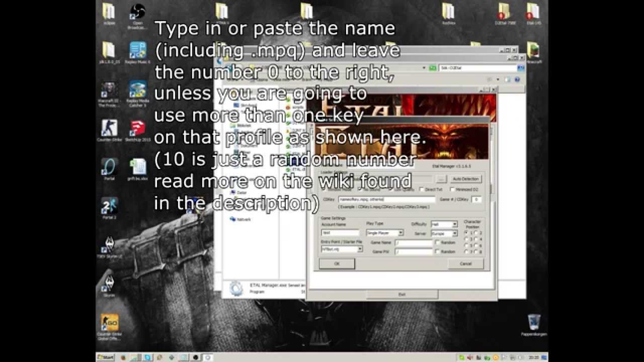644x362 pixels.
Task: Click the Auto Detection button
Action: 465,179
